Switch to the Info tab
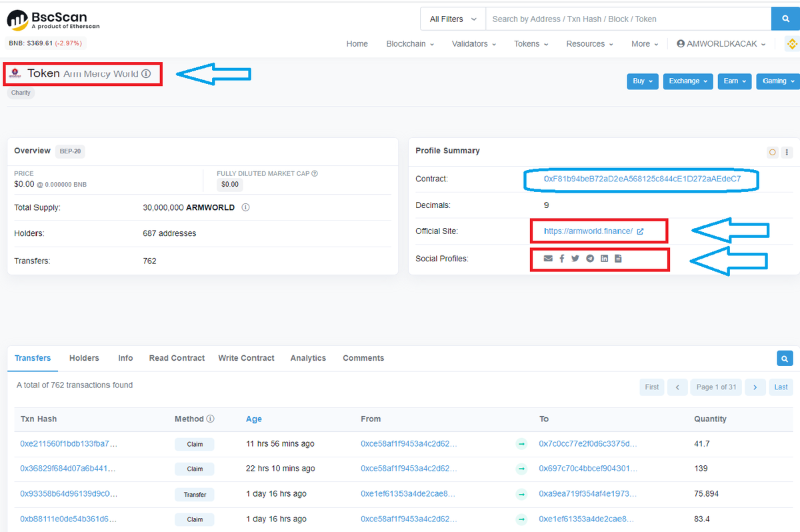 [x=125, y=358]
